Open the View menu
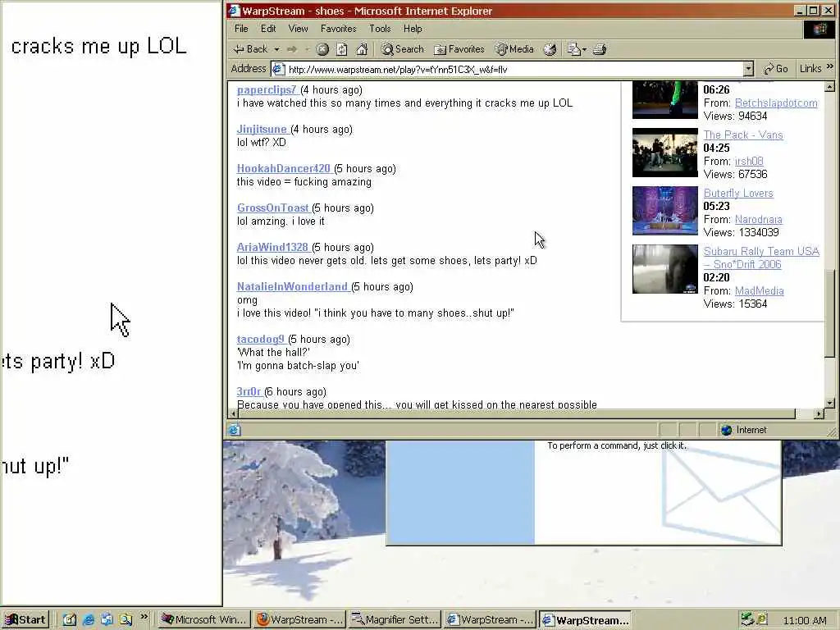This screenshot has height=630, width=840. (x=298, y=29)
